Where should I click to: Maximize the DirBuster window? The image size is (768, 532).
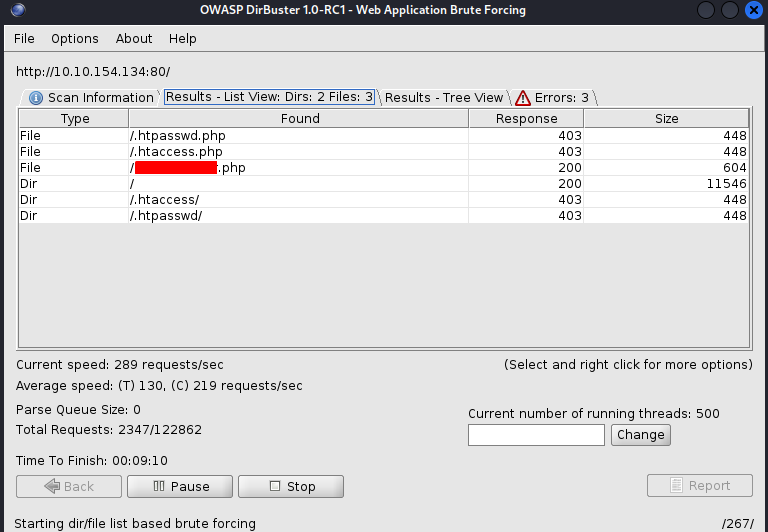[x=731, y=10]
